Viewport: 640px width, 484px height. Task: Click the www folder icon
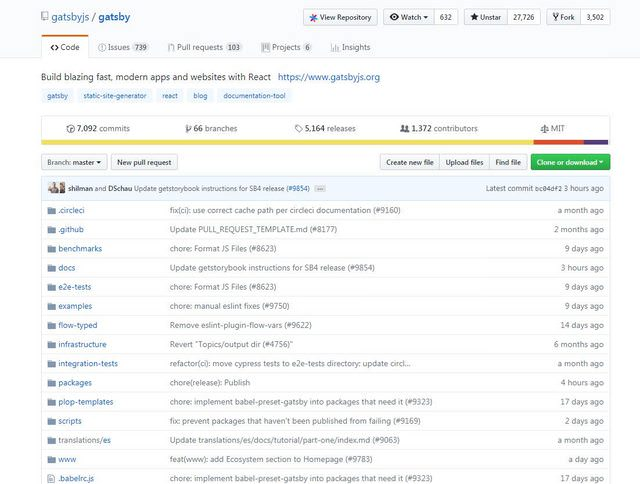pos(51,460)
